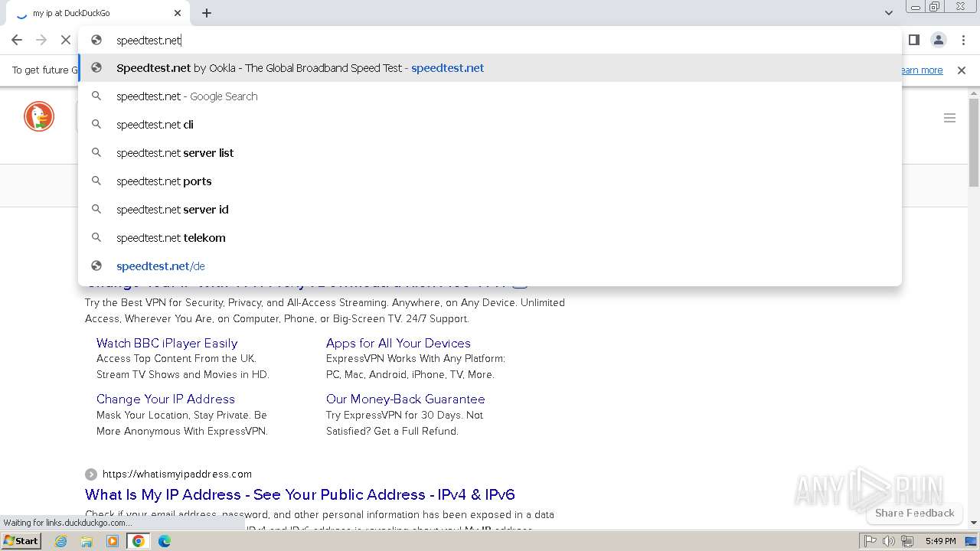Open Chrome three-dot menu
The width and height of the screenshot is (980, 551).
pyautogui.click(x=963, y=40)
